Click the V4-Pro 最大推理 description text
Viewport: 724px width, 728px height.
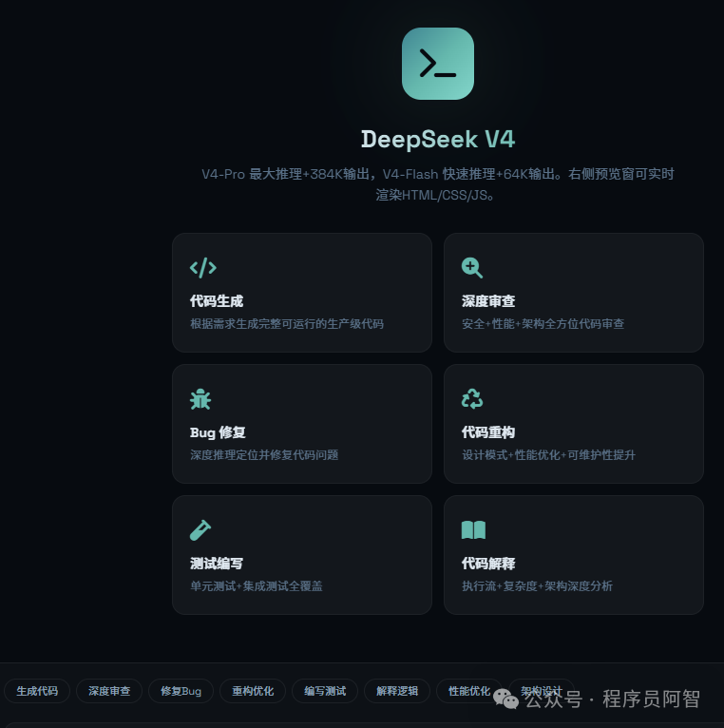(x=438, y=184)
